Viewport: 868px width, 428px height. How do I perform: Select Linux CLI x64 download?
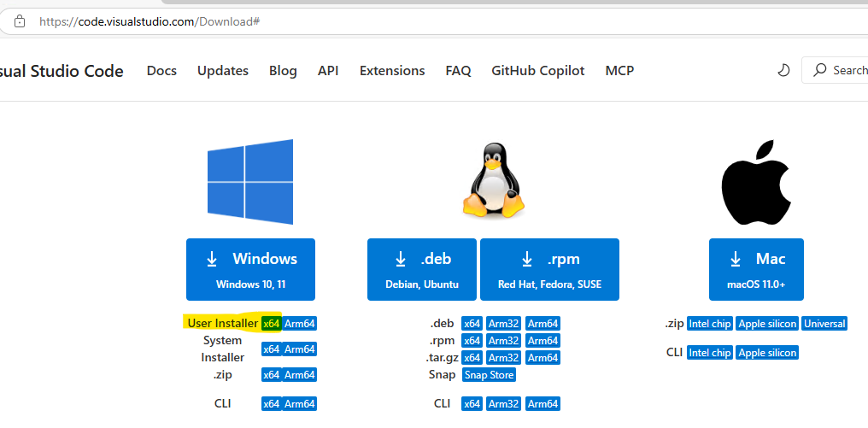click(472, 403)
